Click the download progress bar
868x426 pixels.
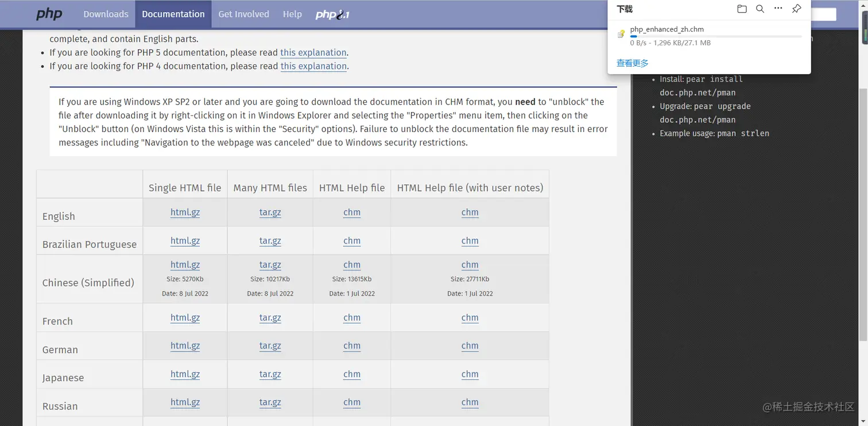pyautogui.click(x=716, y=36)
